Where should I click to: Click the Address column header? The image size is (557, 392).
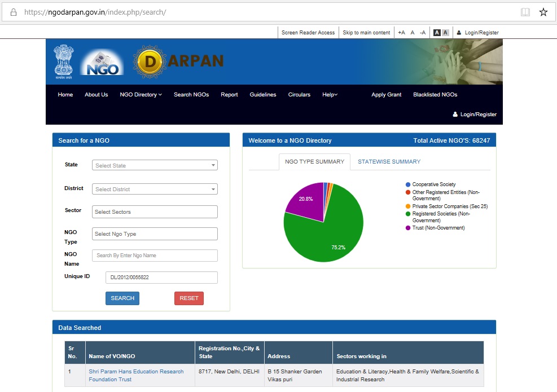(299, 353)
